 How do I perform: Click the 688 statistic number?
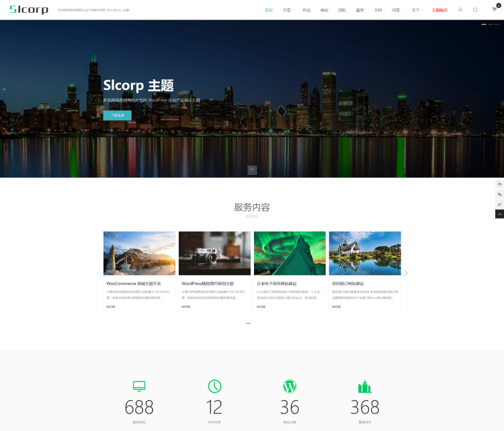(139, 407)
